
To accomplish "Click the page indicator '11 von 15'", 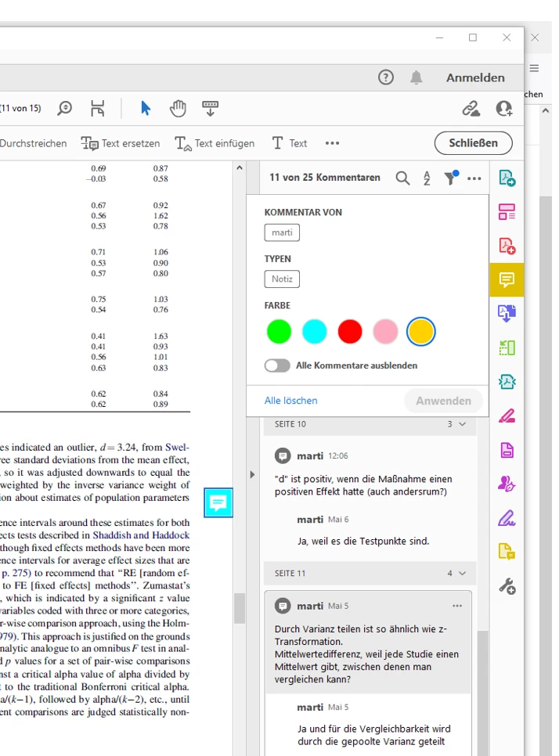I will click(x=21, y=109).
